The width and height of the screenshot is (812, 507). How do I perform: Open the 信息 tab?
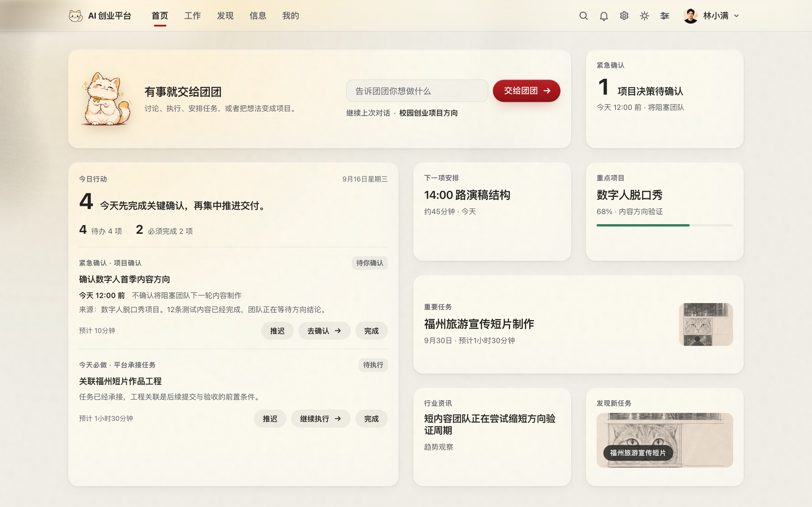[x=258, y=16]
